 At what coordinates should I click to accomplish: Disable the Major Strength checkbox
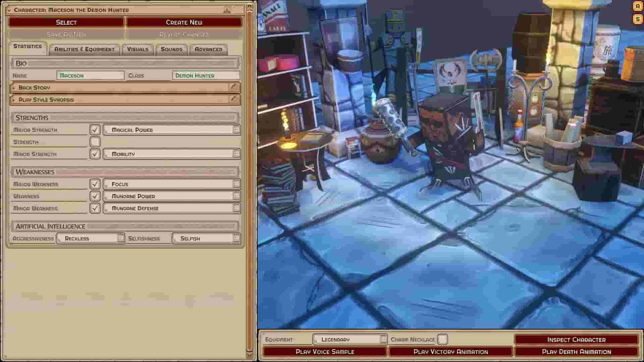[95, 129]
